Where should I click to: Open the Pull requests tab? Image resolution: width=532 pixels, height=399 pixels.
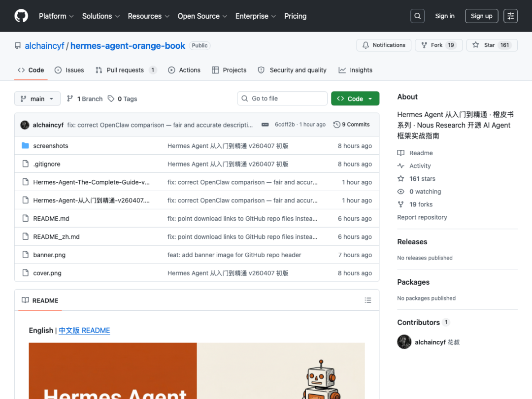[x=126, y=70]
